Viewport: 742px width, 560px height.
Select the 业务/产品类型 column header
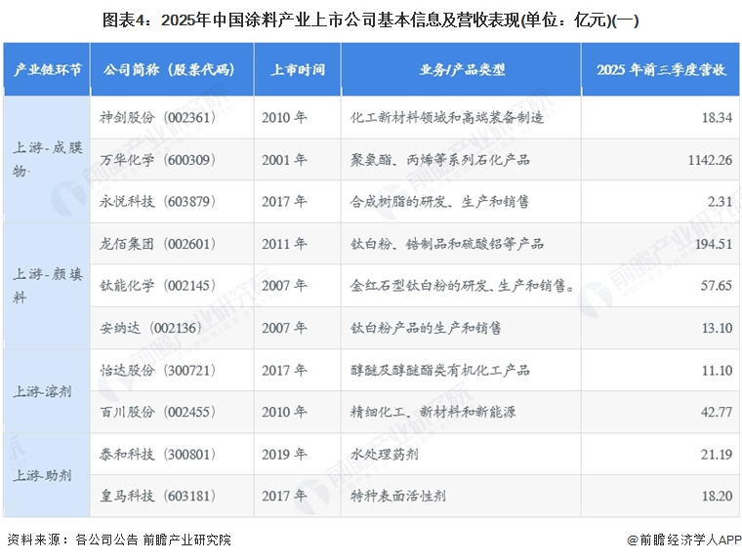coord(461,69)
